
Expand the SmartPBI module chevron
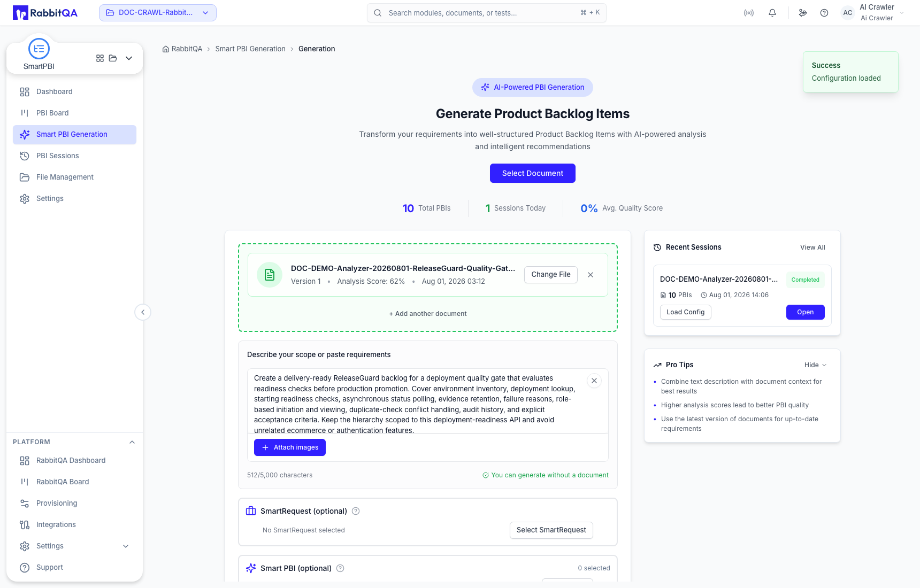tap(129, 58)
